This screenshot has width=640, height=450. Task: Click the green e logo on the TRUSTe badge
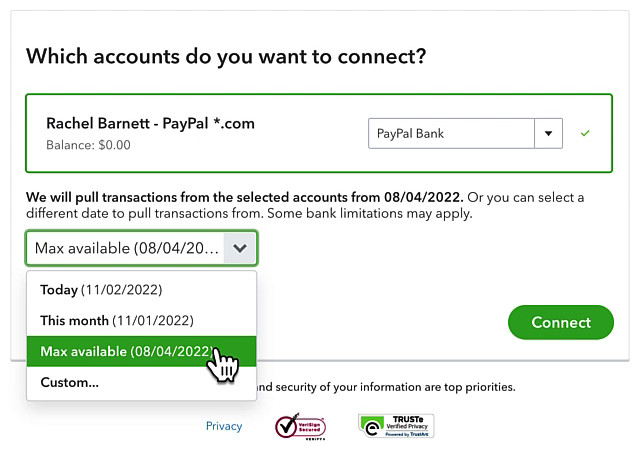[371, 427]
